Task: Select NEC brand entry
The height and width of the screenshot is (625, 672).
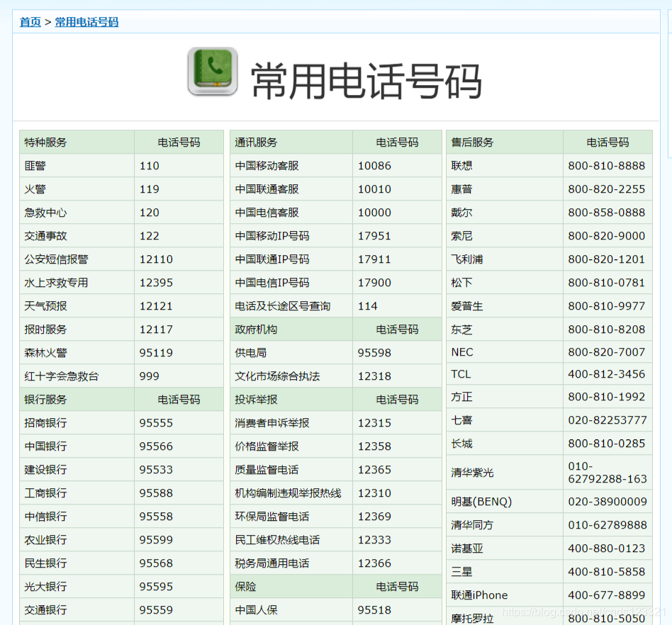Action: pos(462,352)
